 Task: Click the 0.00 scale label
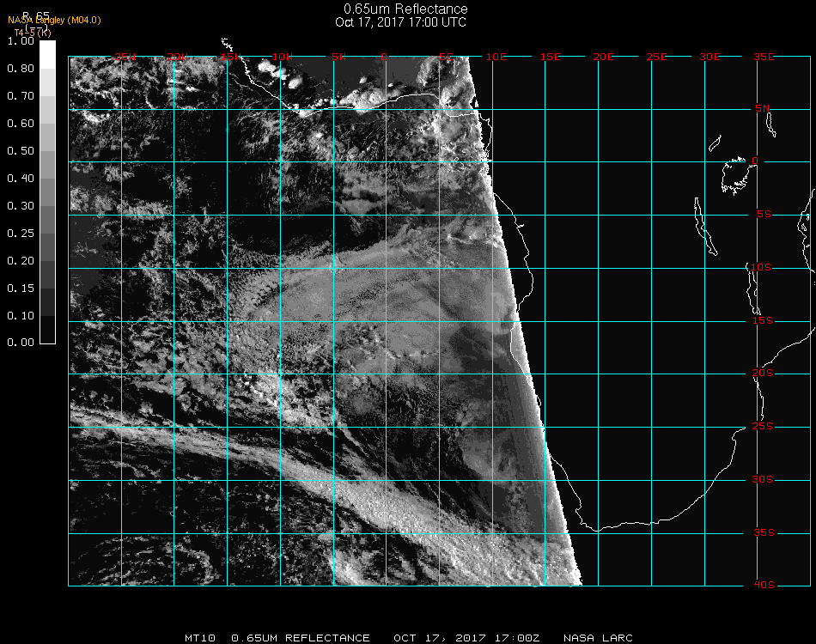[21, 343]
